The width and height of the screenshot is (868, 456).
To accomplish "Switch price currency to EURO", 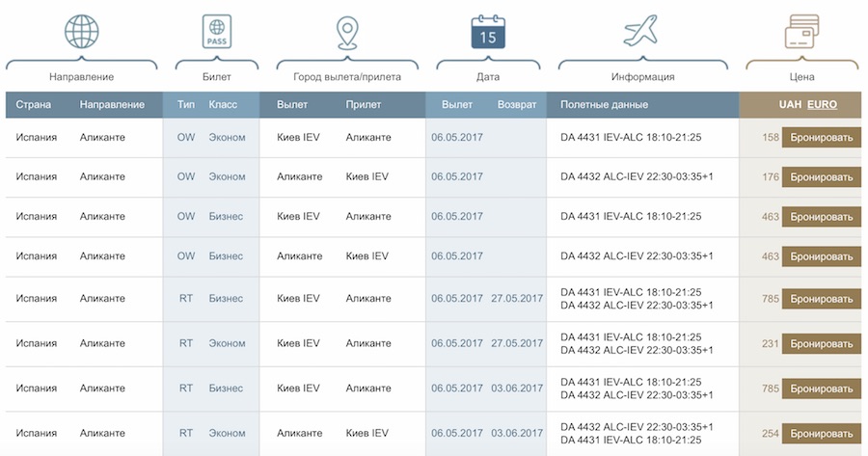I will (x=822, y=104).
